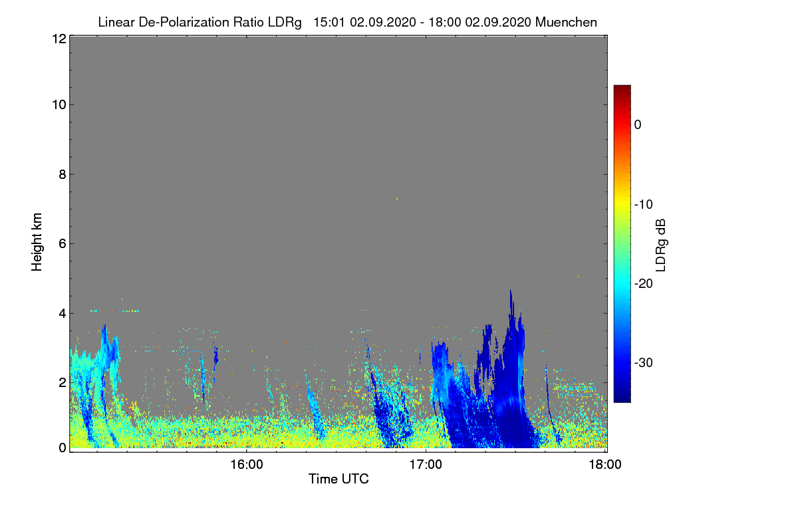
Task: Click the height tick label 8
Action: 62,174
